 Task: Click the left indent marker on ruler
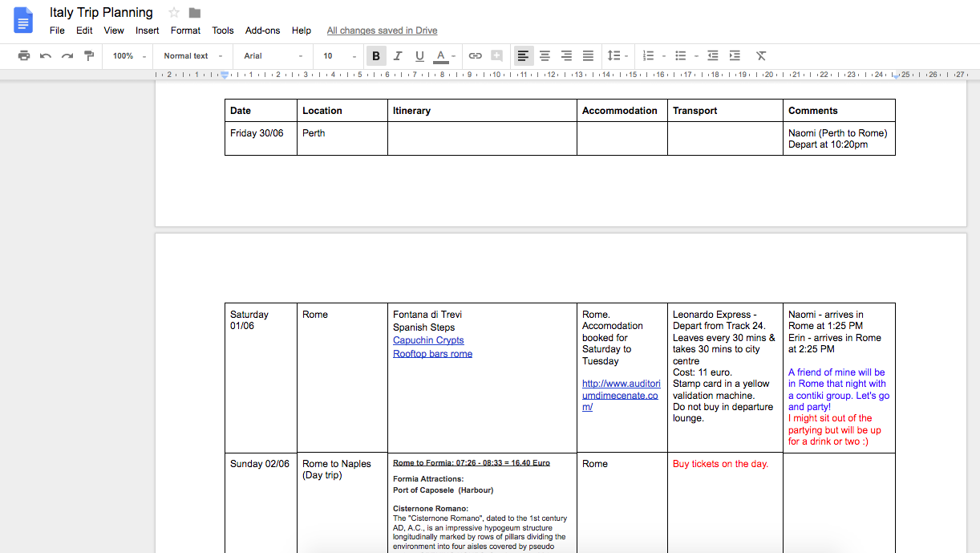(x=225, y=75)
